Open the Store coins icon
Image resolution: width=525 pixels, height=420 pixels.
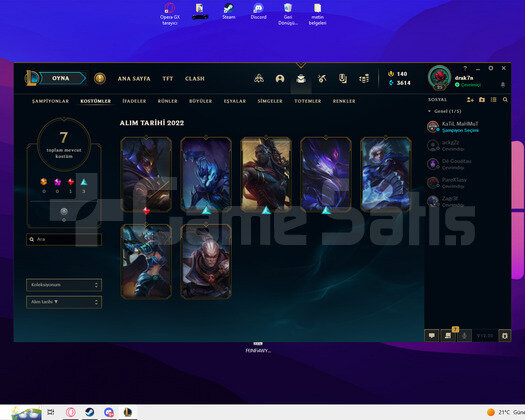pyautogui.click(x=364, y=79)
